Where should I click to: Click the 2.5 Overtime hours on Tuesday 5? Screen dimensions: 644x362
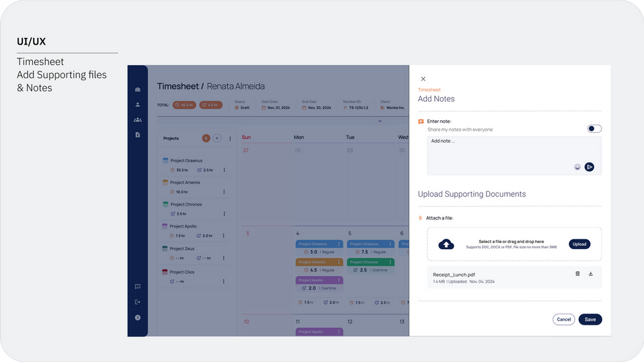(370, 270)
